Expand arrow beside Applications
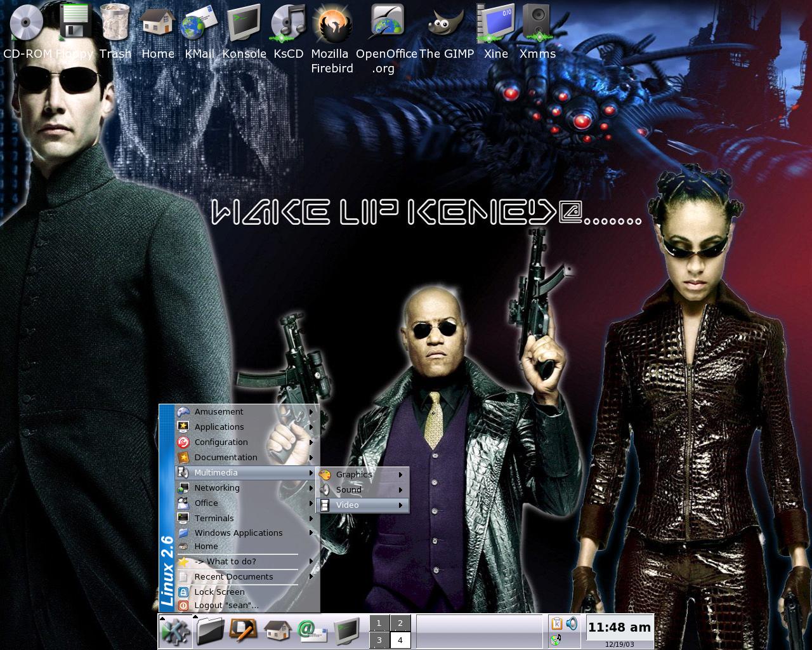The height and width of the screenshot is (650, 812). [311, 427]
